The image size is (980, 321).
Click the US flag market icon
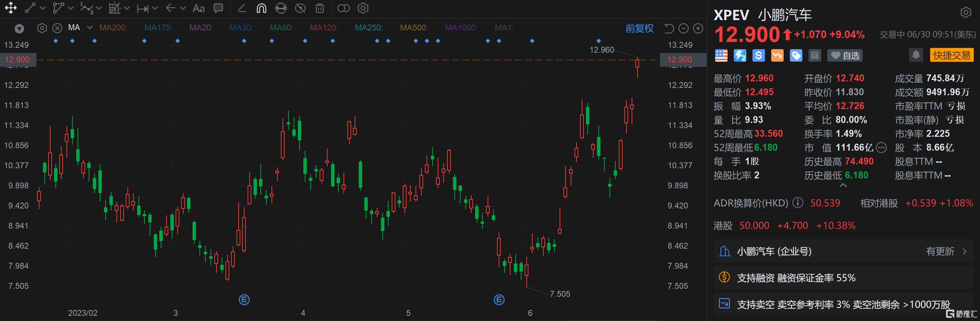tap(721, 55)
